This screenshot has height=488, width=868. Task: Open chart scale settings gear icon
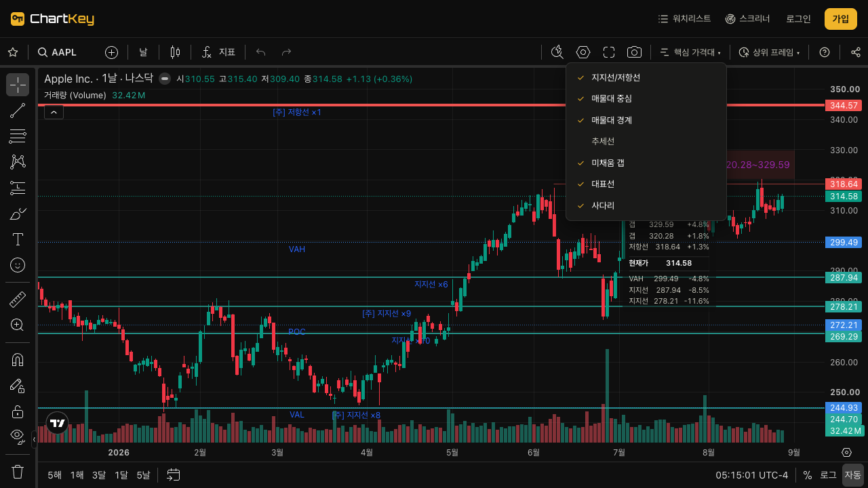click(x=846, y=452)
